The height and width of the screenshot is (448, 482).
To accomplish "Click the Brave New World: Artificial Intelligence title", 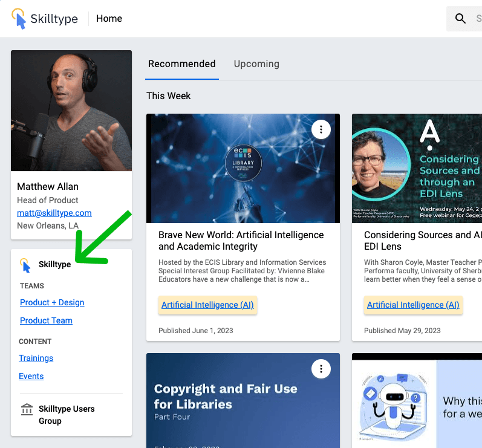I will click(x=241, y=241).
